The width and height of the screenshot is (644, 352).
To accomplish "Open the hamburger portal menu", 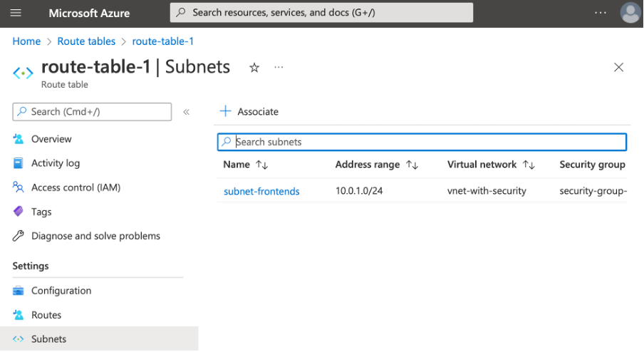I will tap(16, 13).
